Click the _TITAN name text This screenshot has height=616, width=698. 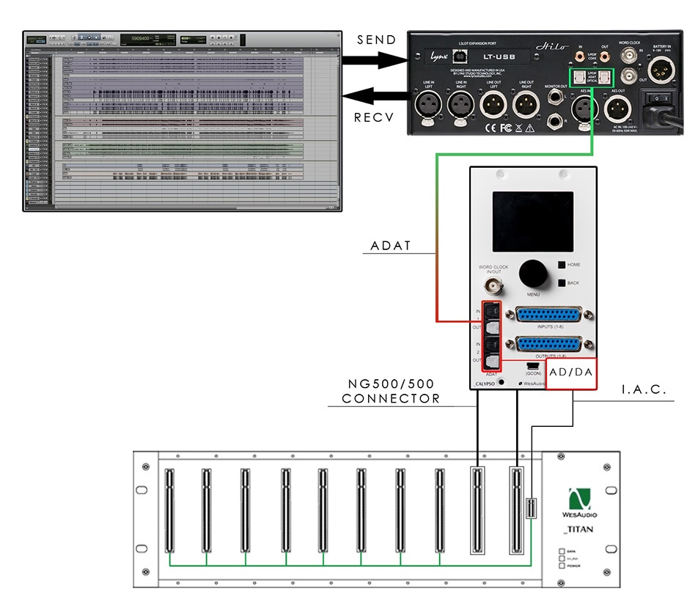coord(578,529)
